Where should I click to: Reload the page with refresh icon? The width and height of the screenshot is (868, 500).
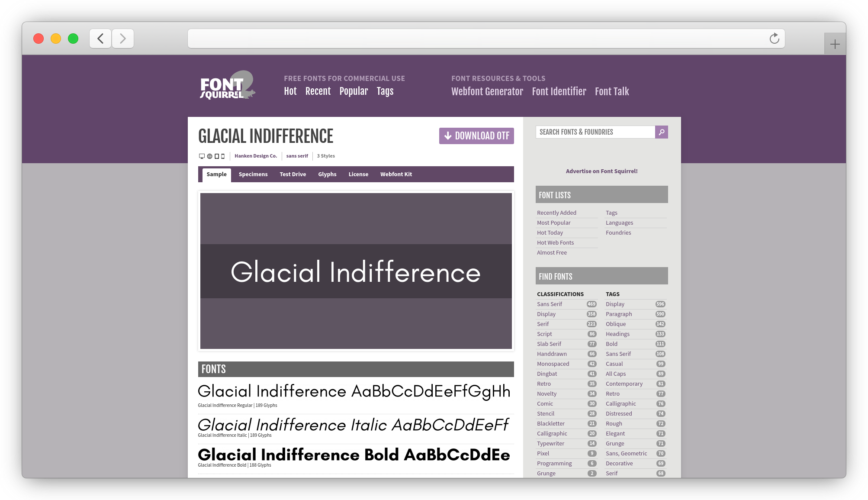pos(774,39)
